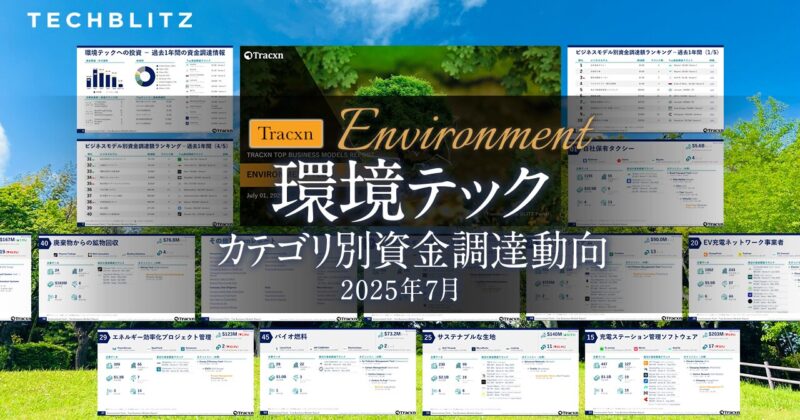Click the number 15 rank badge
Screen dimensions: 800x420
click(591, 337)
